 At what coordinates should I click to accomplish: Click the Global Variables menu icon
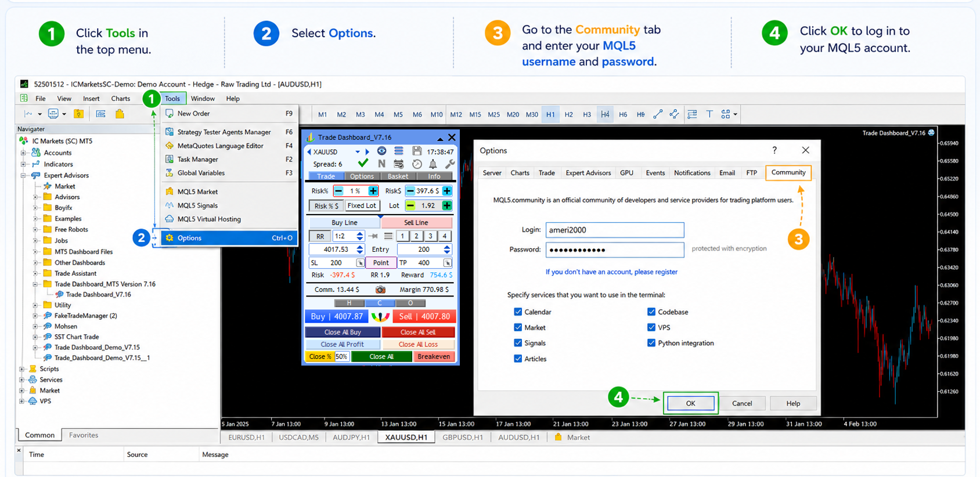pos(170,173)
